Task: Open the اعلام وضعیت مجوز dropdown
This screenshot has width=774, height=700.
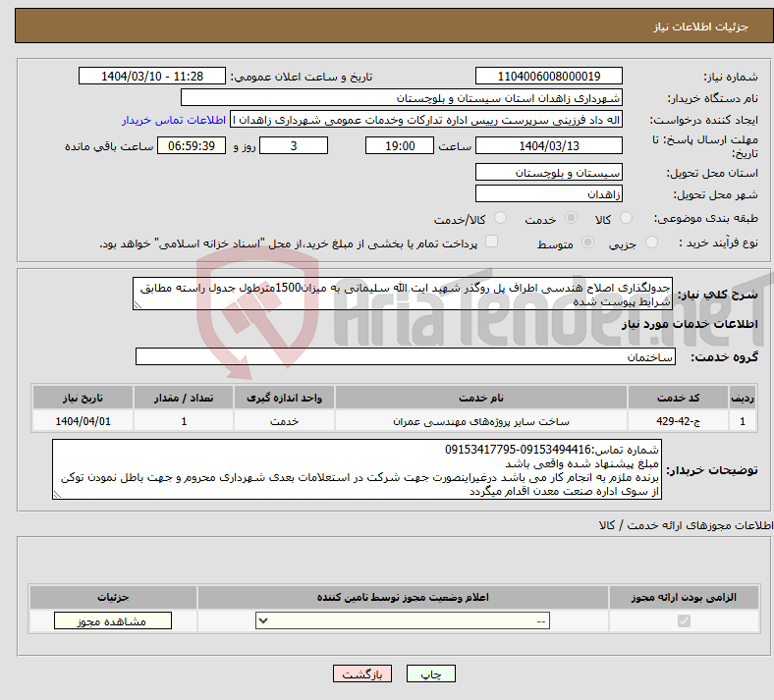Action: tap(403, 620)
